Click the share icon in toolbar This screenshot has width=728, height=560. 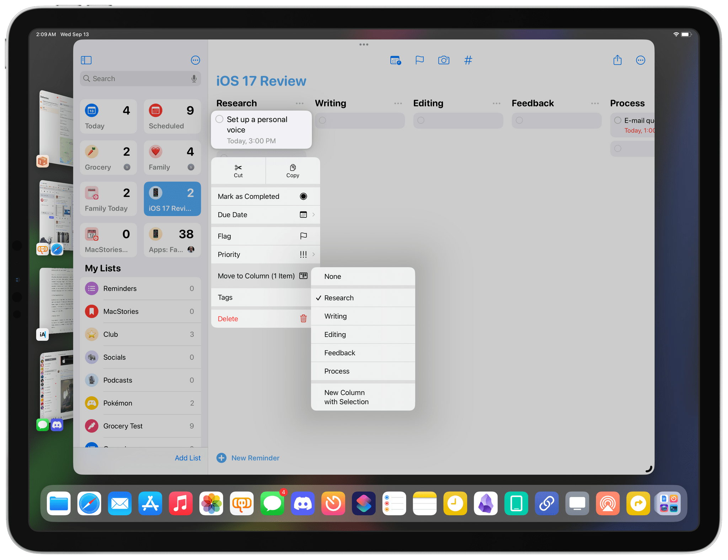tap(617, 60)
